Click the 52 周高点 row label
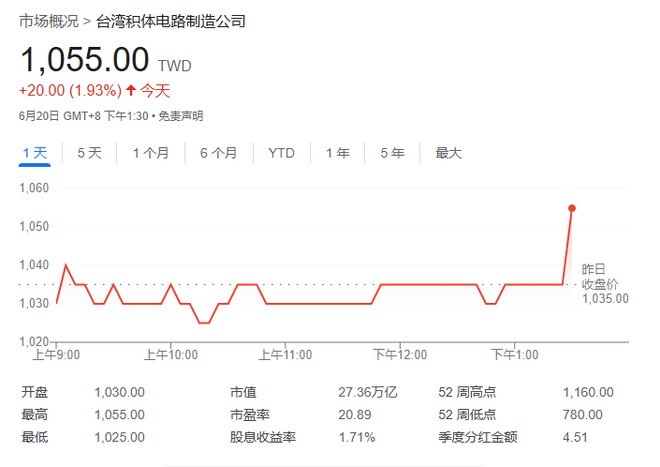This screenshot has height=467, width=660. tap(467, 392)
